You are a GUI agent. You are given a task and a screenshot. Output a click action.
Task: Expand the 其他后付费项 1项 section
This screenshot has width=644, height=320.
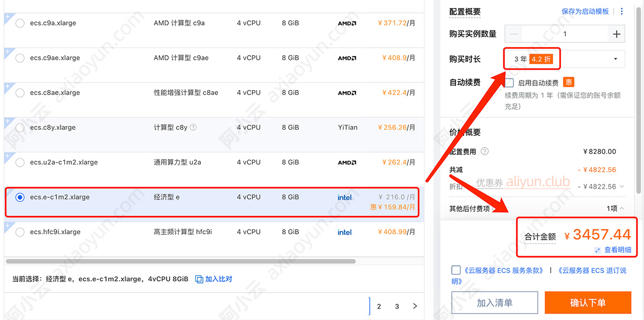point(622,209)
